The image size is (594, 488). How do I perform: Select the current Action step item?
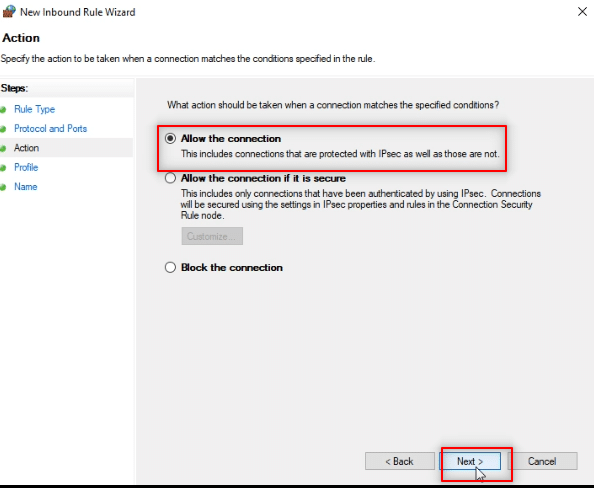(x=27, y=148)
